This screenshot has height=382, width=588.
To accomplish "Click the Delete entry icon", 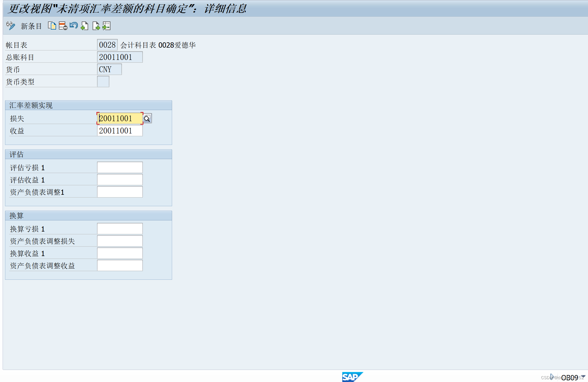I will tap(63, 26).
